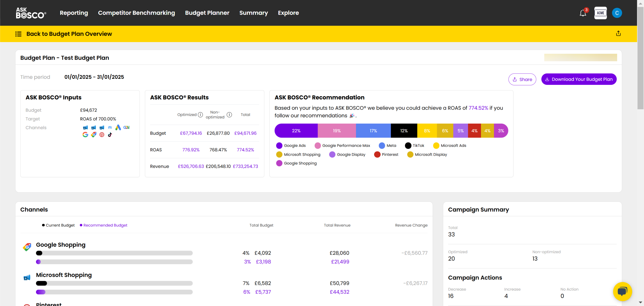644x306 pixels.
Task: Click the Optimized info icon
Action: pos(200,115)
